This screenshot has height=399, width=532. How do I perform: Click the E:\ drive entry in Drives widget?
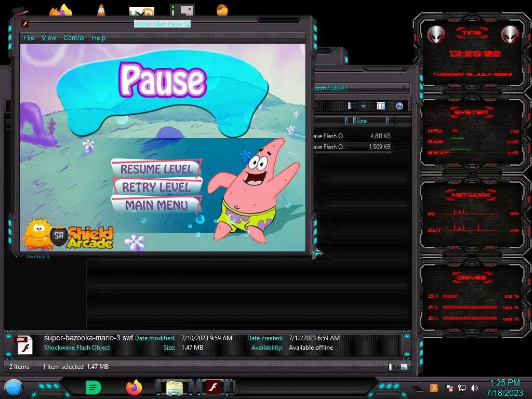click(x=473, y=318)
